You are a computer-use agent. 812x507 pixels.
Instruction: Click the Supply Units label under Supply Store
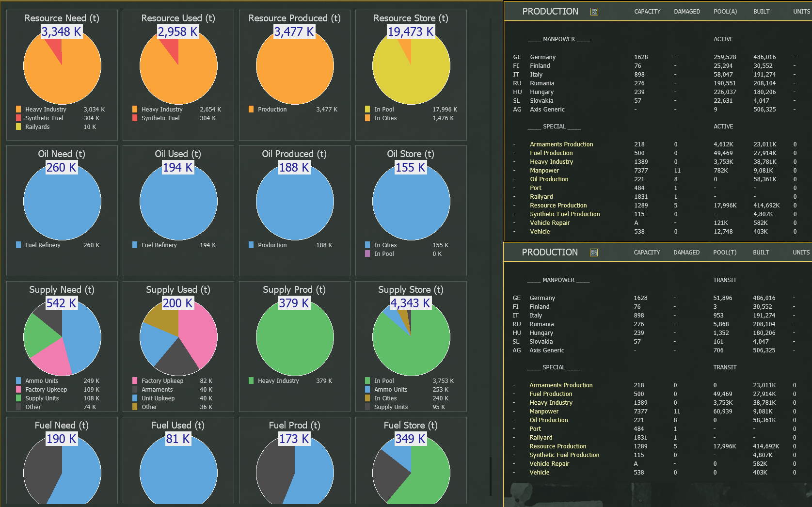[391, 407]
